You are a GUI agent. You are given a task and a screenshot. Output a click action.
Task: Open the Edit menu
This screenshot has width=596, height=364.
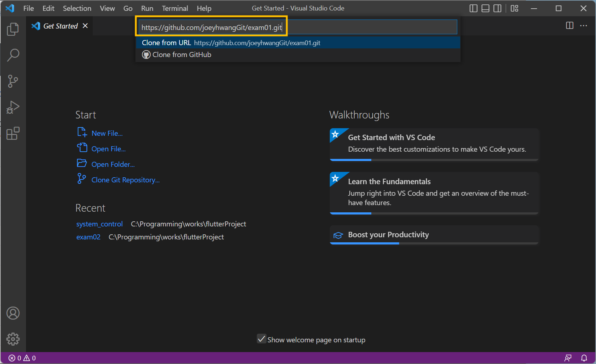point(48,8)
